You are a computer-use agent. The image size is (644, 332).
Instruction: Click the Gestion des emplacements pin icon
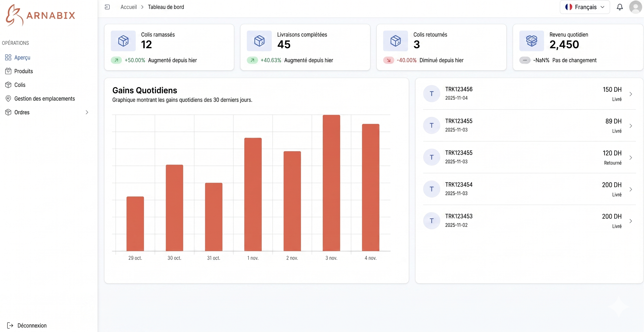[8, 98]
